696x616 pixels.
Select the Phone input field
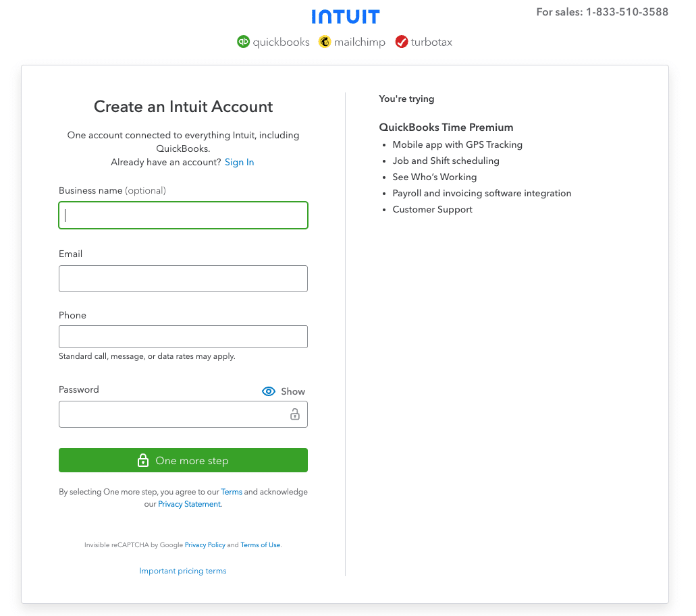click(184, 337)
